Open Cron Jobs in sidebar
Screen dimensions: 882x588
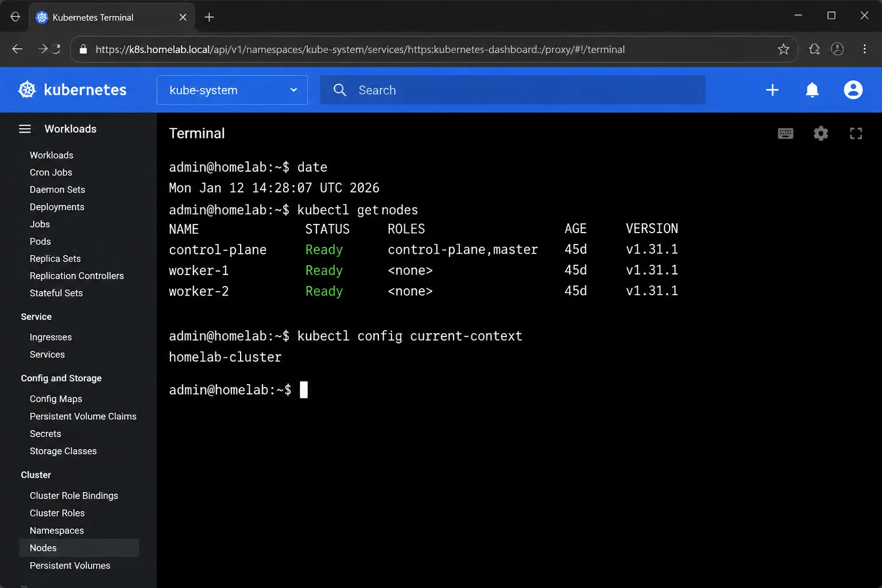point(51,172)
